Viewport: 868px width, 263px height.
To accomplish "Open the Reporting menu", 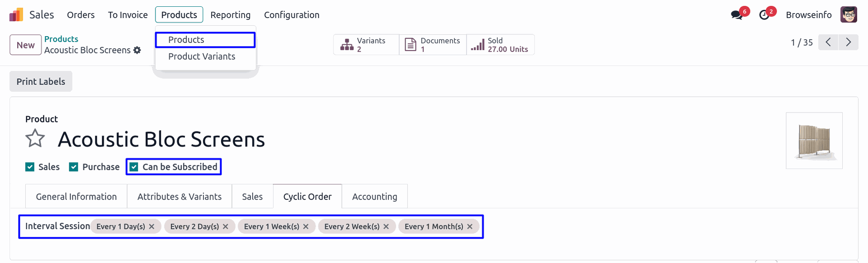I will point(230,15).
